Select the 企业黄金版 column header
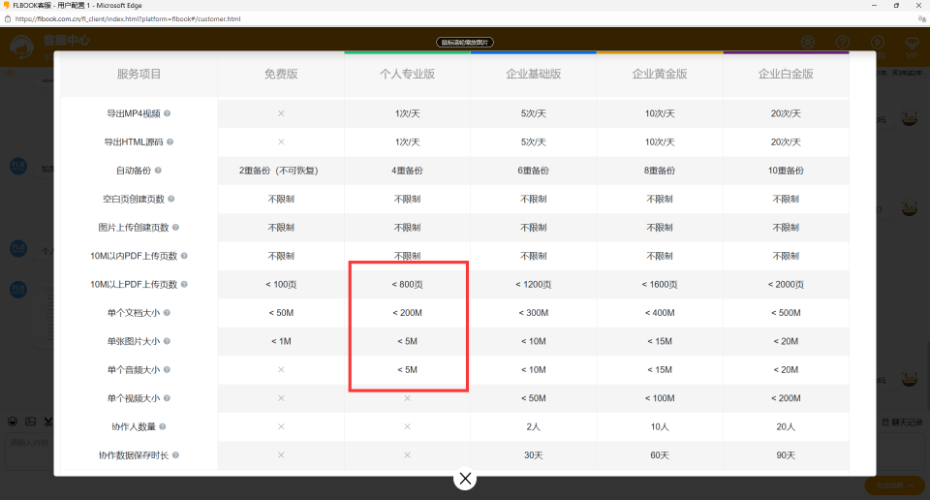Screen dimensions: 930x500 (x=659, y=74)
